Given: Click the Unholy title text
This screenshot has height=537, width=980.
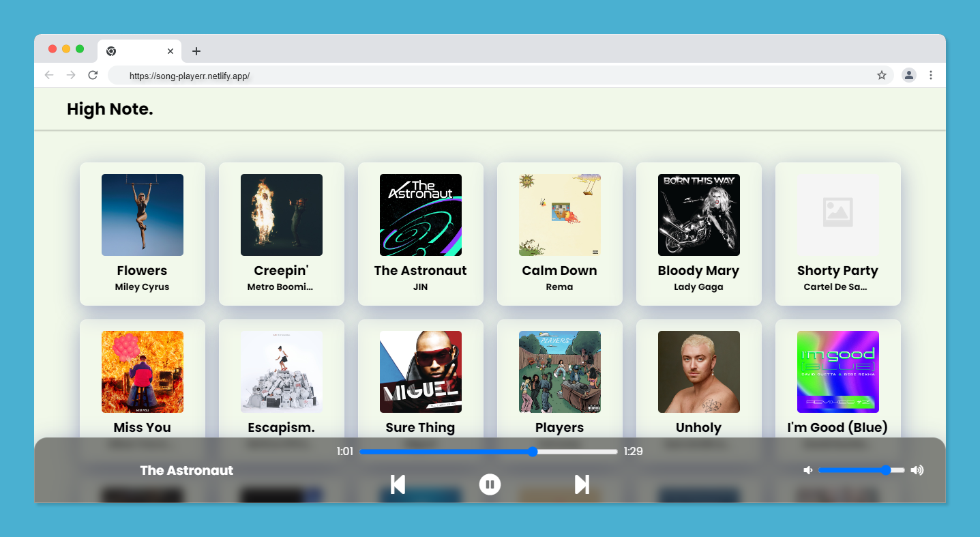Looking at the screenshot, I should point(698,428).
